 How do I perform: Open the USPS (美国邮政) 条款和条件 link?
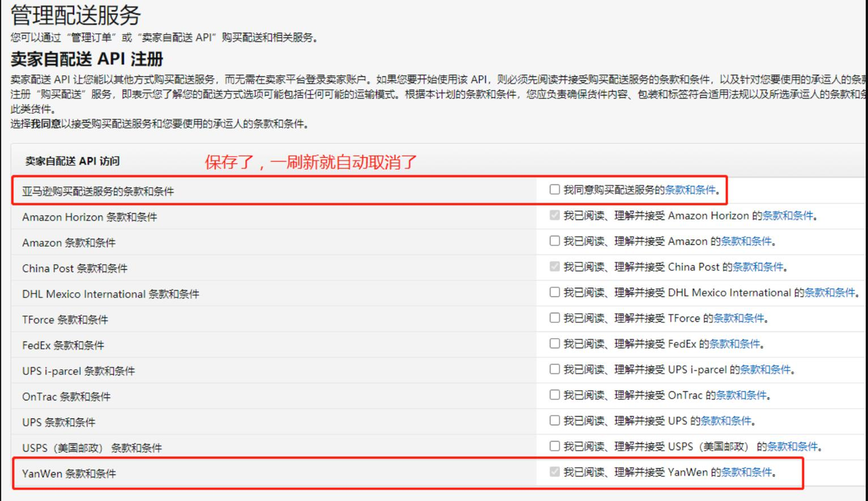[x=793, y=446]
